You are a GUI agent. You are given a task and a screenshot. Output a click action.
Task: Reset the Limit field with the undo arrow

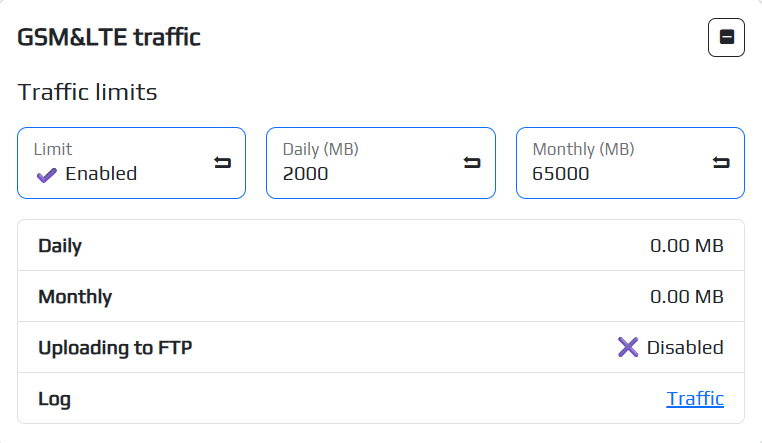(x=222, y=162)
